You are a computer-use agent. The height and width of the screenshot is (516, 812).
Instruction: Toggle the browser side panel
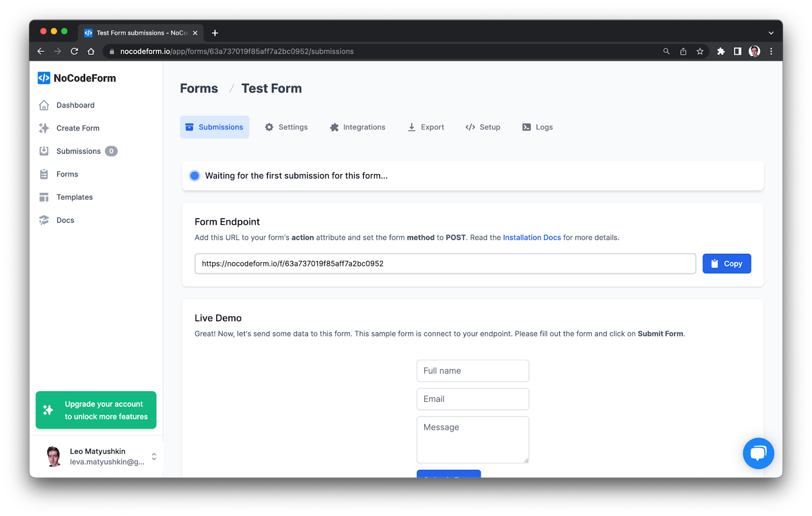click(x=737, y=51)
